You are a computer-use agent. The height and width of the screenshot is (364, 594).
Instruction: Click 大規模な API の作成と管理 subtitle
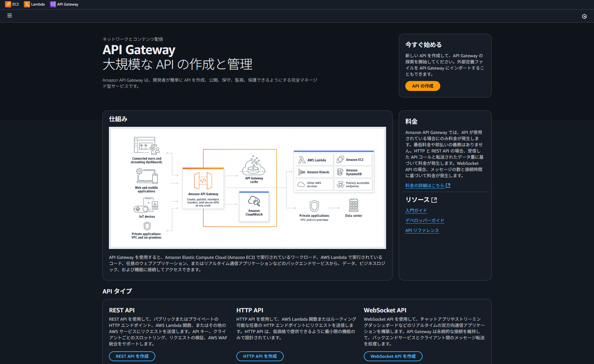pyautogui.click(x=177, y=64)
